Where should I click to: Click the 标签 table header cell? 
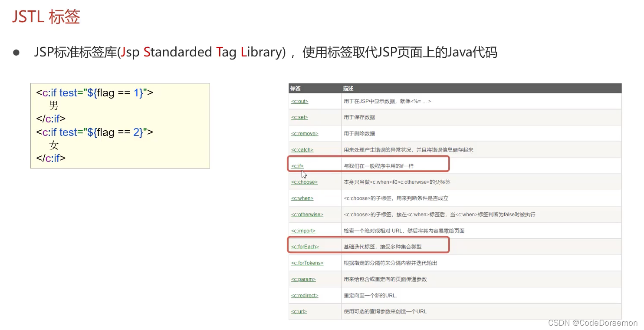pos(295,88)
